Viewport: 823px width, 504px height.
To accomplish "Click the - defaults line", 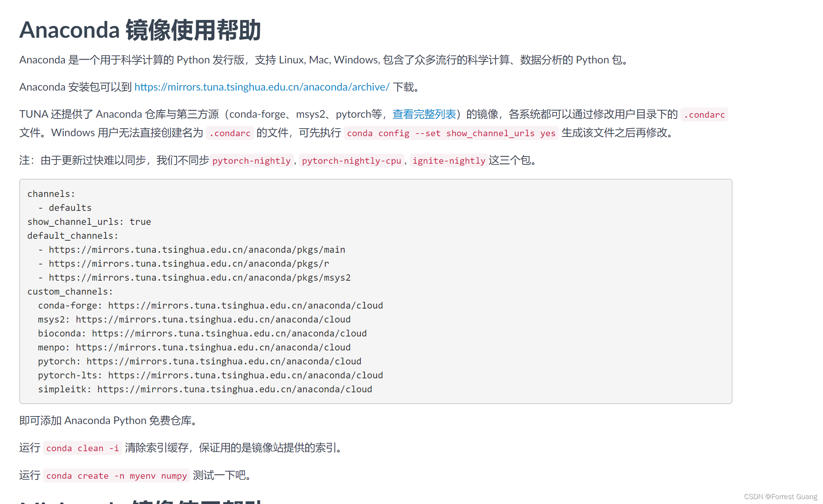I will [x=65, y=208].
